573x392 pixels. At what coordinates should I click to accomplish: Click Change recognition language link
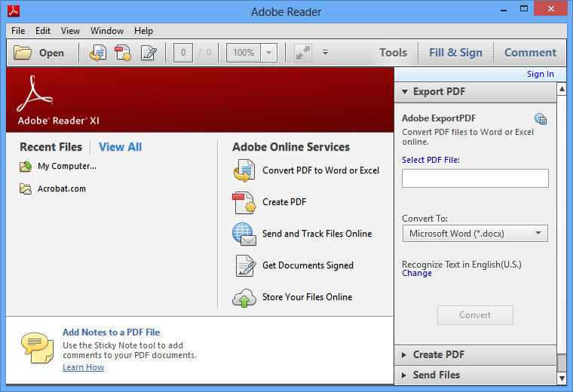(x=417, y=273)
